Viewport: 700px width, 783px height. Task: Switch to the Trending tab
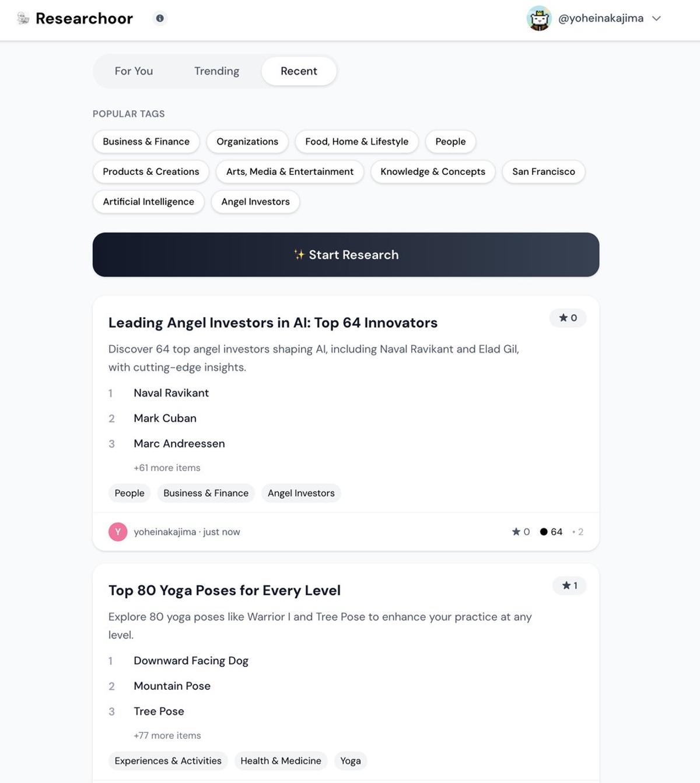tap(216, 71)
